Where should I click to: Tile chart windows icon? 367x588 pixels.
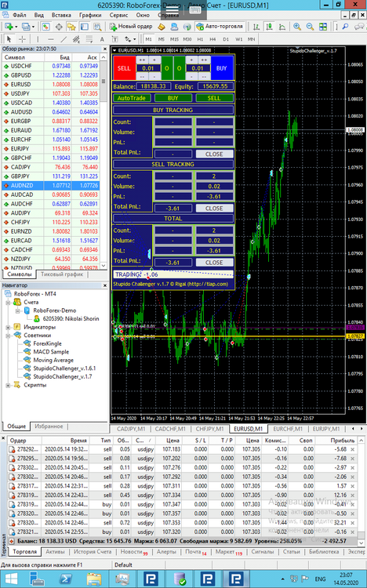(323, 27)
